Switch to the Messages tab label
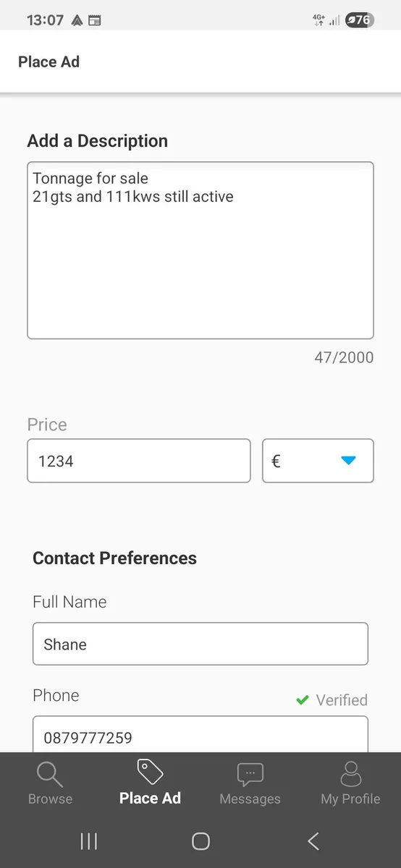This screenshot has width=401, height=868. tap(250, 799)
